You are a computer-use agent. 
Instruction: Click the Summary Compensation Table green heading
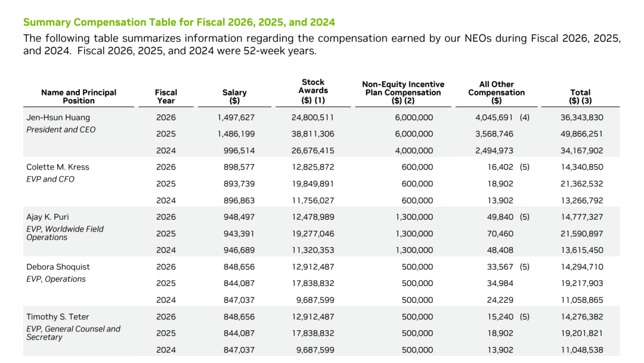coord(179,22)
